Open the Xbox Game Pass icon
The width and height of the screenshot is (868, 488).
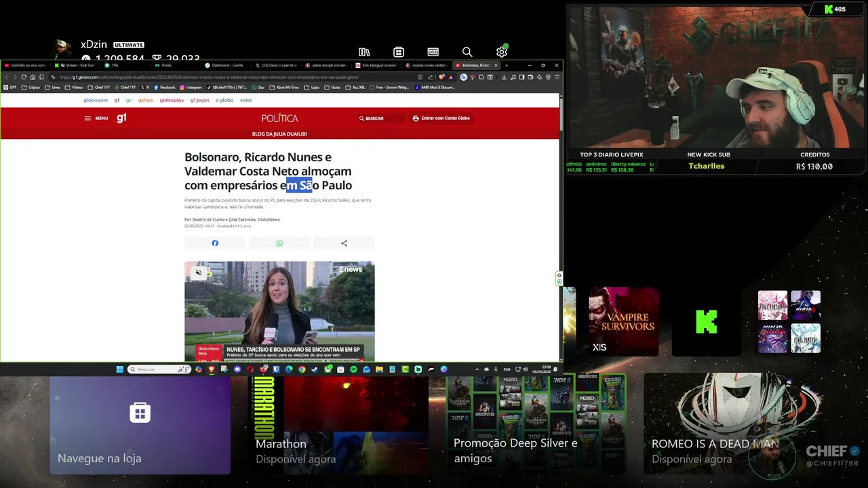(x=433, y=52)
